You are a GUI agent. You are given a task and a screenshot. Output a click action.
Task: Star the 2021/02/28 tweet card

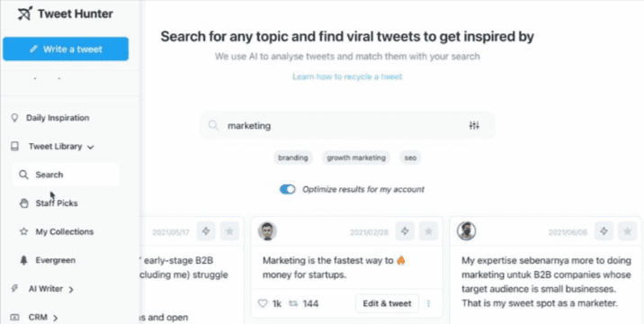(428, 231)
